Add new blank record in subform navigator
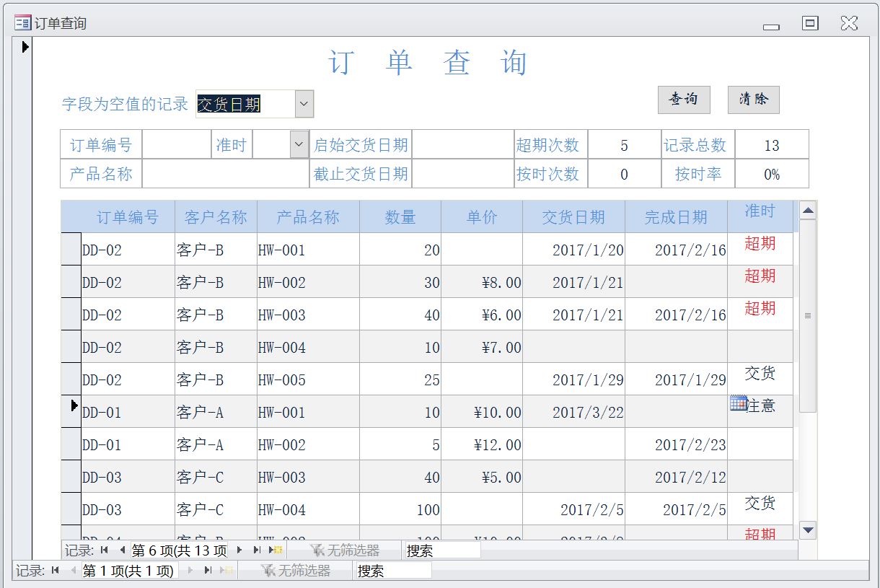Screen dimensions: 880x588 pyautogui.click(x=276, y=550)
